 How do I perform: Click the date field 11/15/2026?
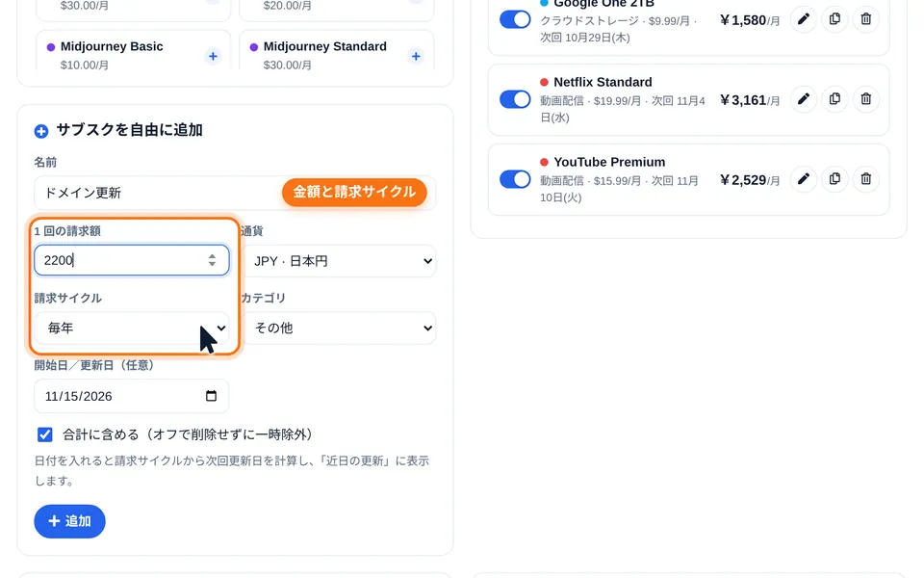(132, 396)
